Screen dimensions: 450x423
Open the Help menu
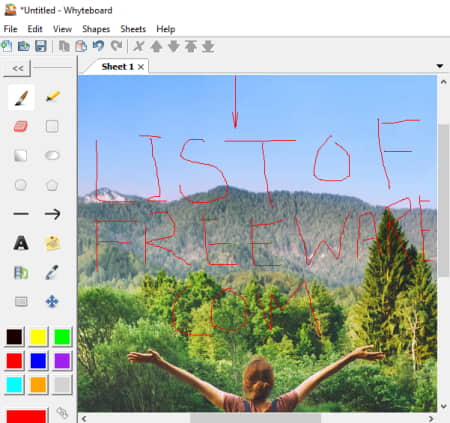point(166,29)
